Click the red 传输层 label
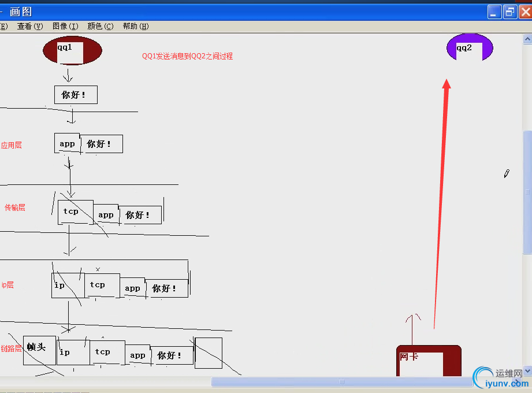 (15, 207)
